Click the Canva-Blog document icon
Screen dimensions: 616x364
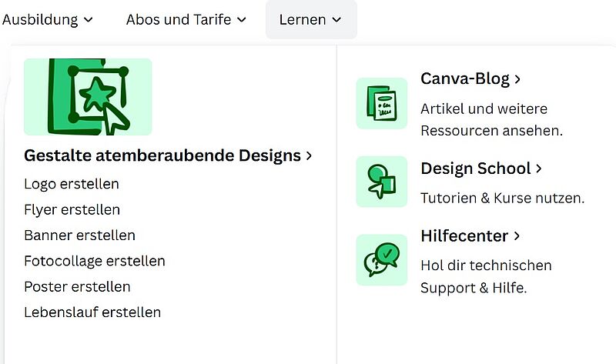click(381, 103)
